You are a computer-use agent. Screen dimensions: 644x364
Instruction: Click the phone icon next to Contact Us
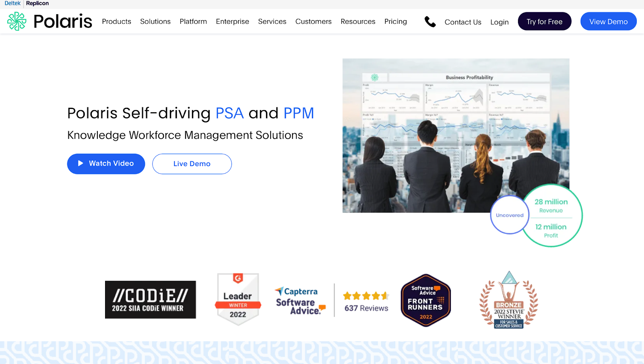[x=430, y=22]
